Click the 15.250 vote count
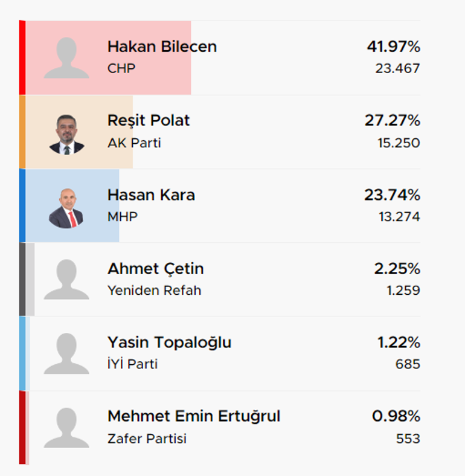The height and width of the screenshot is (476, 465). tap(399, 143)
